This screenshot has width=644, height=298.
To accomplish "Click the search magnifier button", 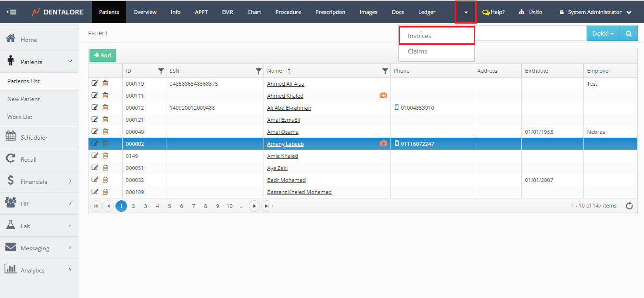I will pos(629,34).
